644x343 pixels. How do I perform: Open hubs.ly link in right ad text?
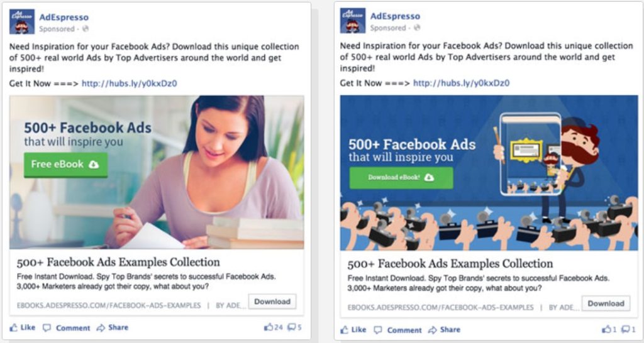(x=461, y=83)
